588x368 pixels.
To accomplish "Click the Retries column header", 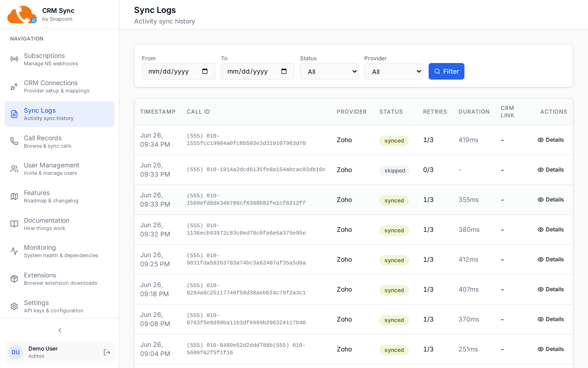I will tap(435, 112).
